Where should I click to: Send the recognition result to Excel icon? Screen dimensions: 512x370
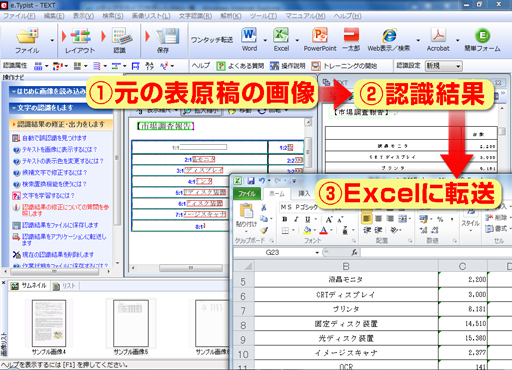tap(281, 35)
